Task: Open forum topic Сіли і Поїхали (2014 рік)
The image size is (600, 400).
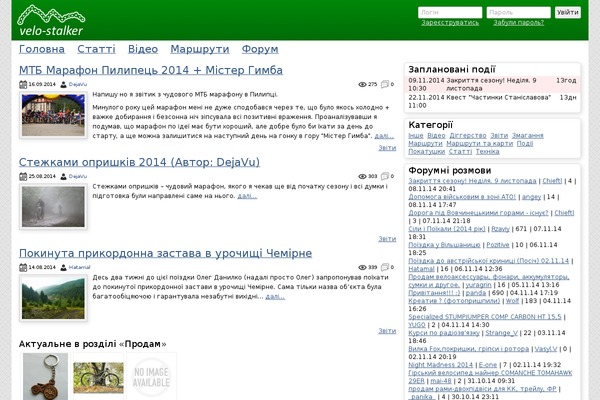Action: coord(447,229)
